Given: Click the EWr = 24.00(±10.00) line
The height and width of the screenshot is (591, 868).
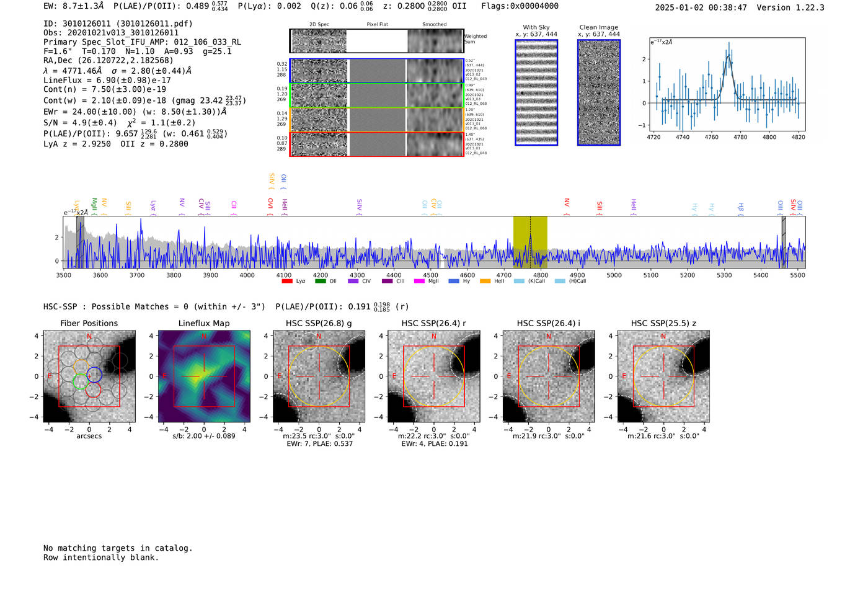Looking at the screenshot, I should pos(135,112).
